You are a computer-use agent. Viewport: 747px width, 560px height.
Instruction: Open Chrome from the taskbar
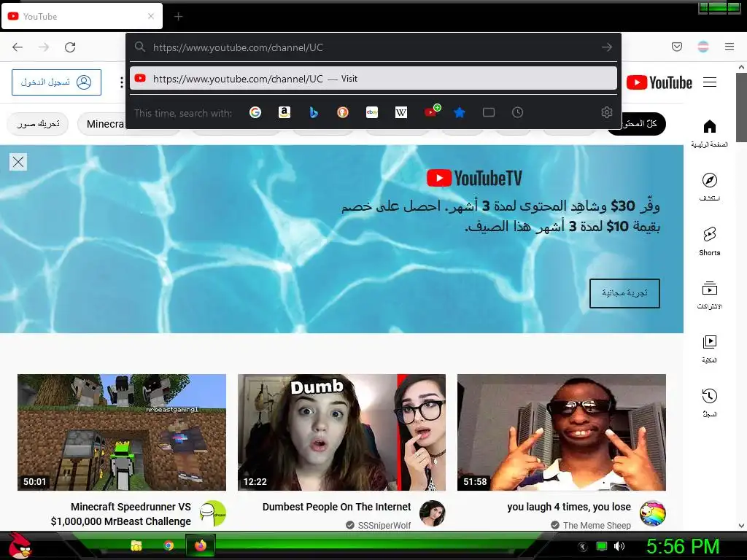tap(169, 545)
